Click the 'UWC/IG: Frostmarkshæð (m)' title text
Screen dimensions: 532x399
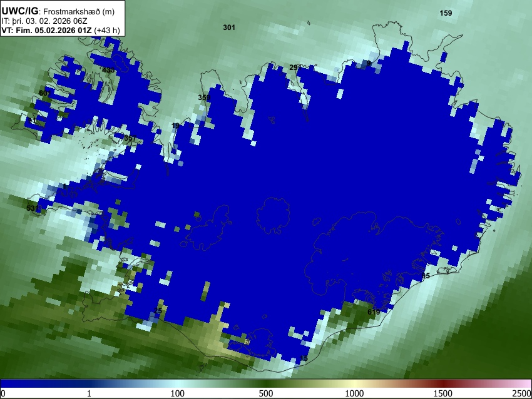[x=58, y=11]
